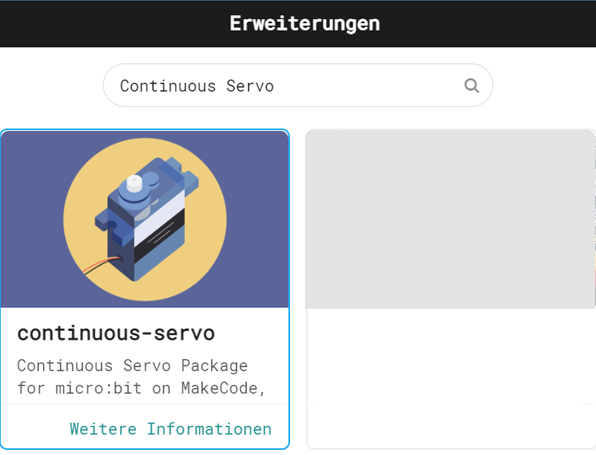Focus the Continuous Servo search field
This screenshot has height=455, width=596.
[298, 85]
